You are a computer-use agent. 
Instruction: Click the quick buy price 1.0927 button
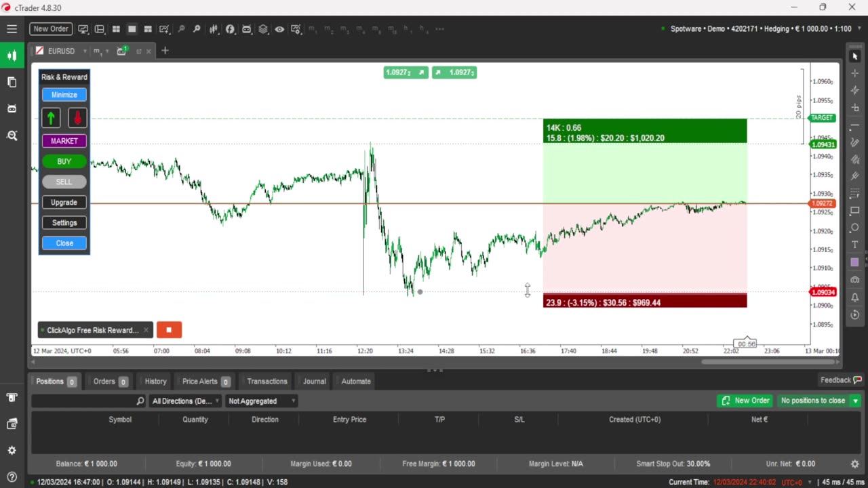454,73
